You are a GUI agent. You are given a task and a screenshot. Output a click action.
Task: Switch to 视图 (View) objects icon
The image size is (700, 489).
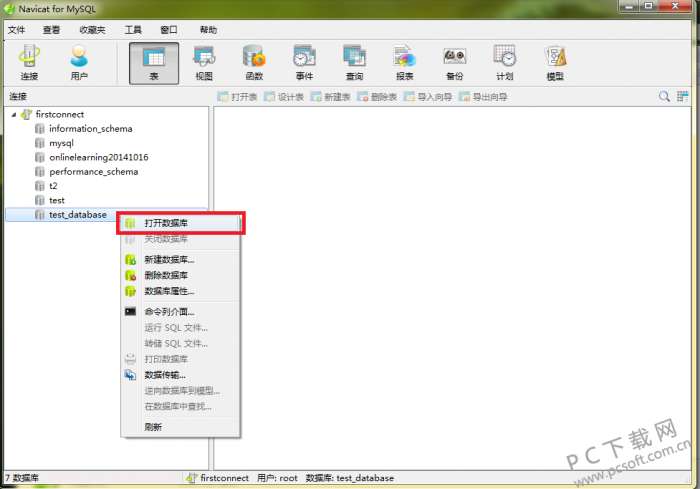pos(204,63)
